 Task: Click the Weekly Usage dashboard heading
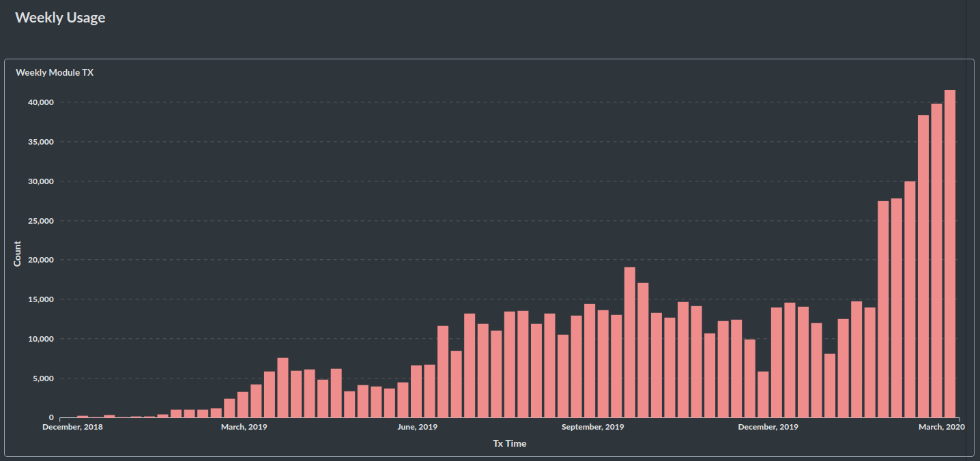coord(60,18)
